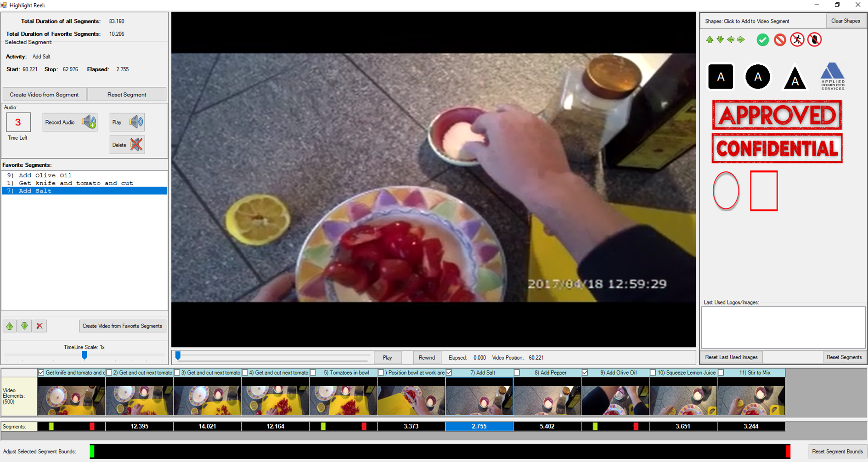Screen dimensions: 868x462
Task: Add the APPROVED stamp to the segment
Action: point(777,115)
